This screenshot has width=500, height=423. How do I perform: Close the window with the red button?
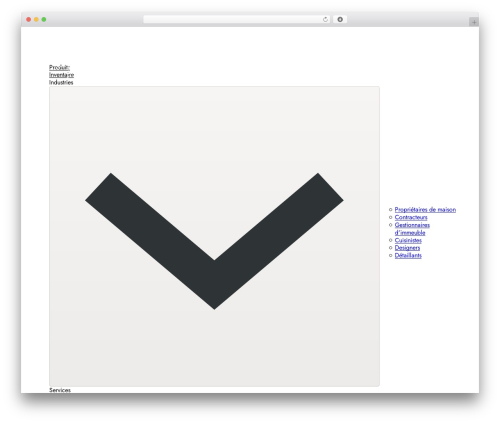pos(29,19)
